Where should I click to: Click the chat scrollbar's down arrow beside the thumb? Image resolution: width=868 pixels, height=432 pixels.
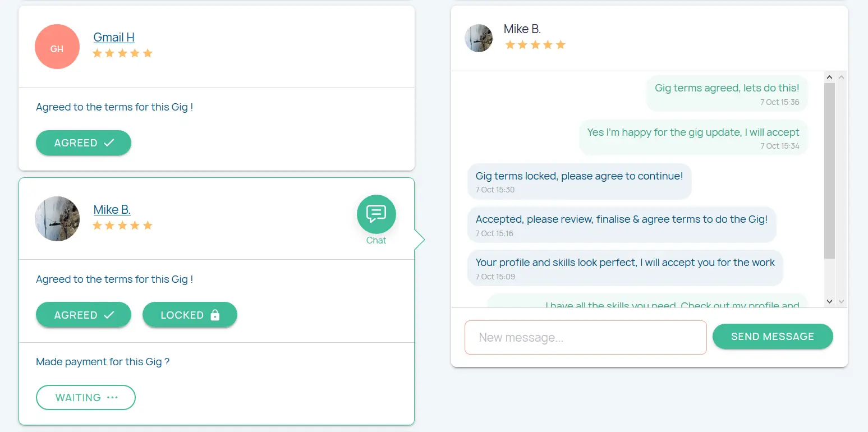(x=830, y=301)
